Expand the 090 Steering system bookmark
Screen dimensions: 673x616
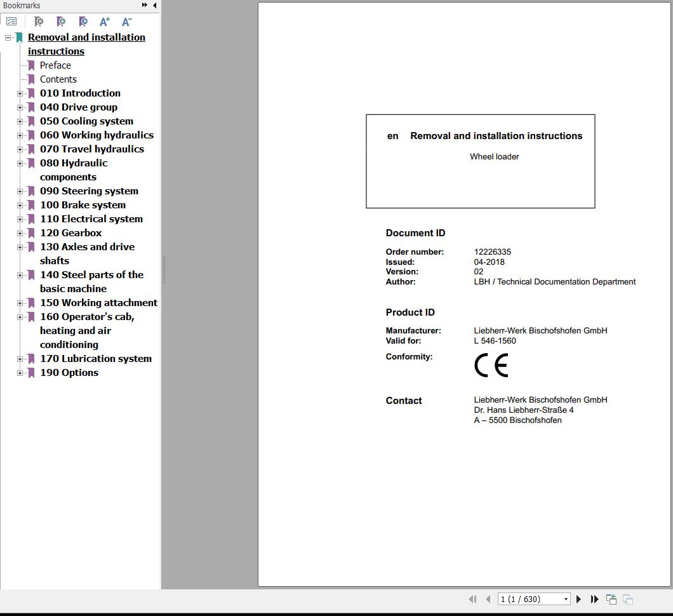pyautogui.click(x=20, y=191)
